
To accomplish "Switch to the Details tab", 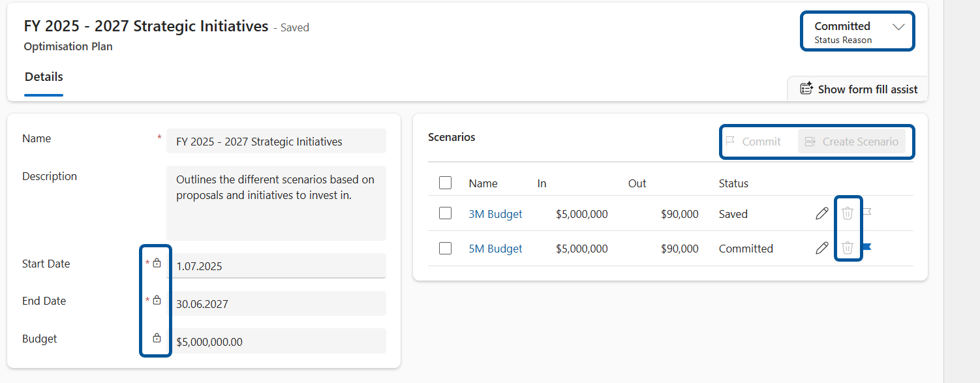I will (x=44, y=77).
